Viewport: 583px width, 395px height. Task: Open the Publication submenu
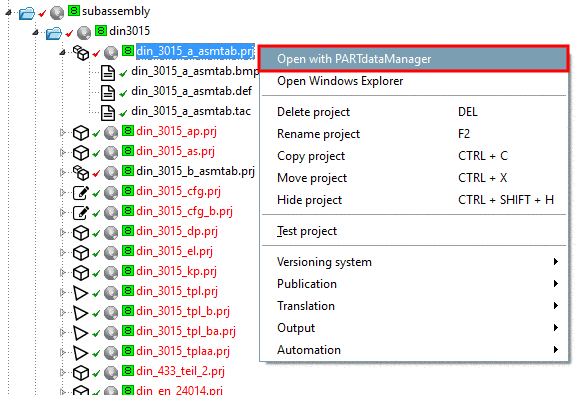(414, 284)
